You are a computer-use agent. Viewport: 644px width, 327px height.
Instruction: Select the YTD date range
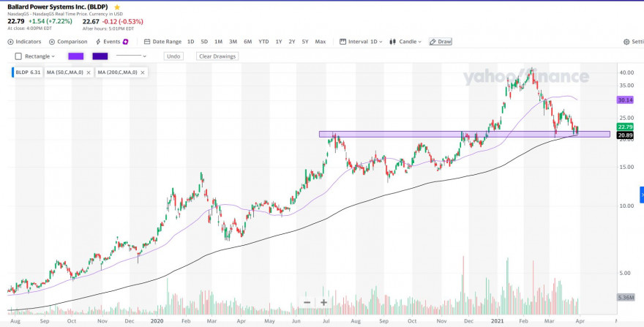(263, 42)
